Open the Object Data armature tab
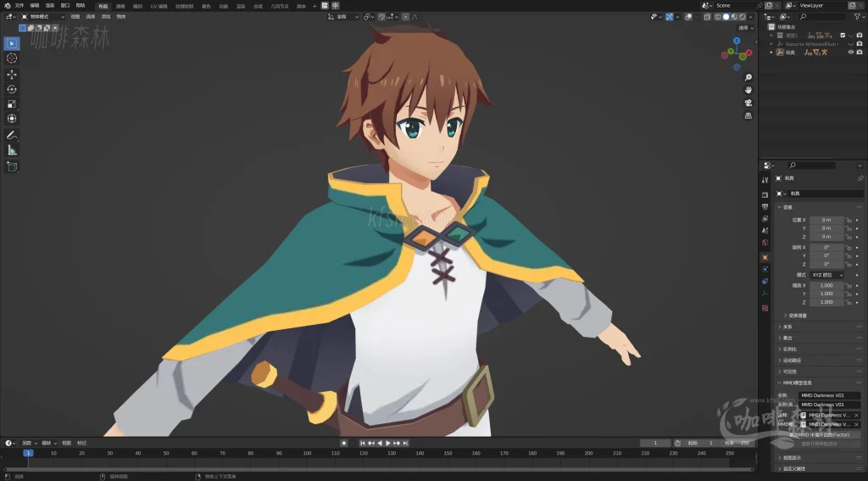868x481 pixels. click(765, 294)
